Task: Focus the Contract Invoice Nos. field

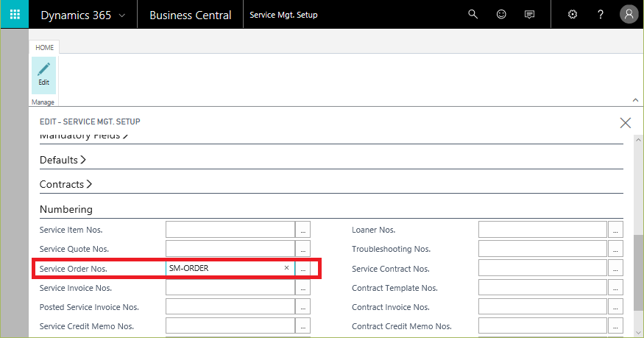Action: pyautogui.click(x=542, y=307)
